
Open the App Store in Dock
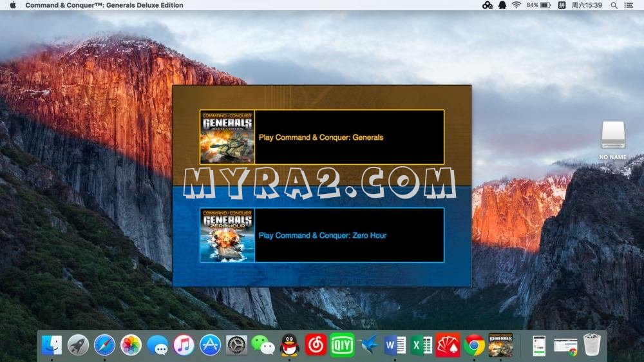pyautogui.click(x=211, y=345)
